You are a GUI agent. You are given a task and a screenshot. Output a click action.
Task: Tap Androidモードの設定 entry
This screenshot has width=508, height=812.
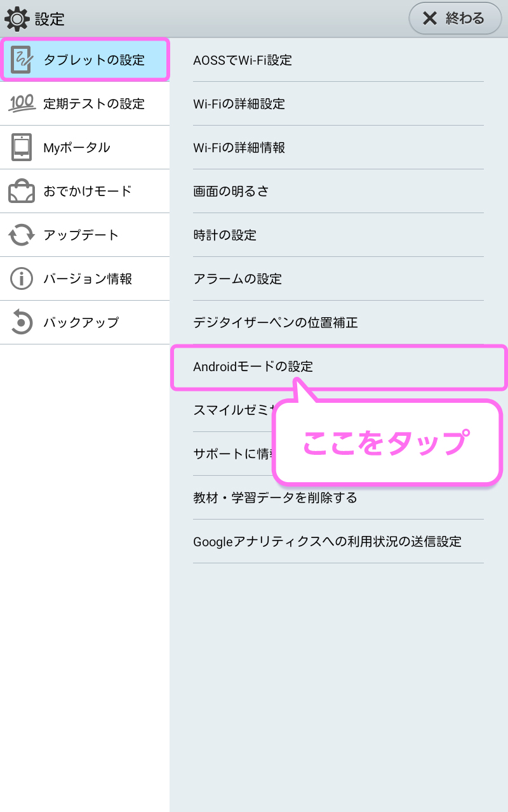[x=340, y=367]
